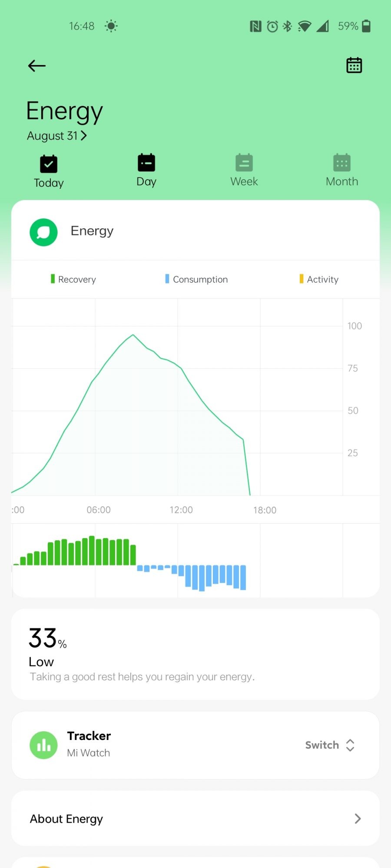
Task: Tap the 33% Low energy card
Action: [195, 654]
